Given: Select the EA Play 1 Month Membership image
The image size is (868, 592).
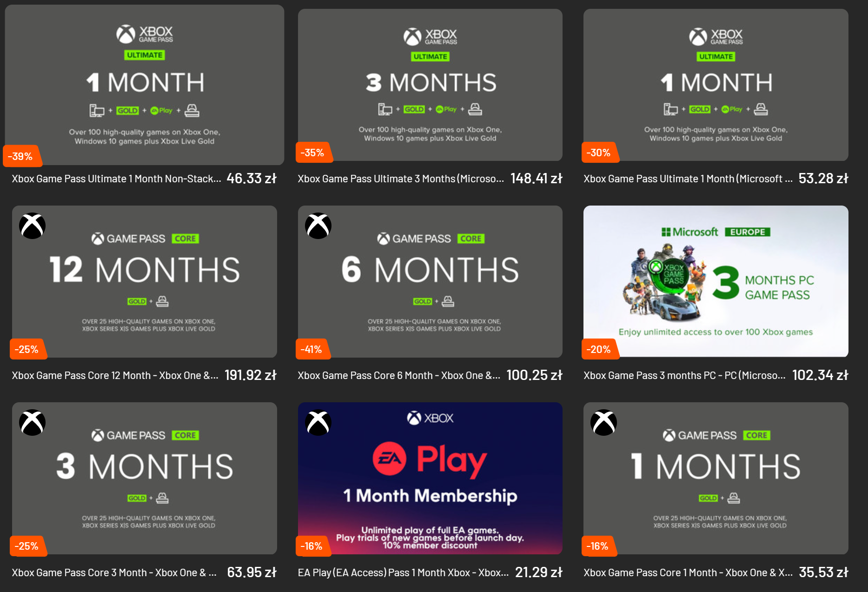Looking at the screenshot, I should point(430,478).
